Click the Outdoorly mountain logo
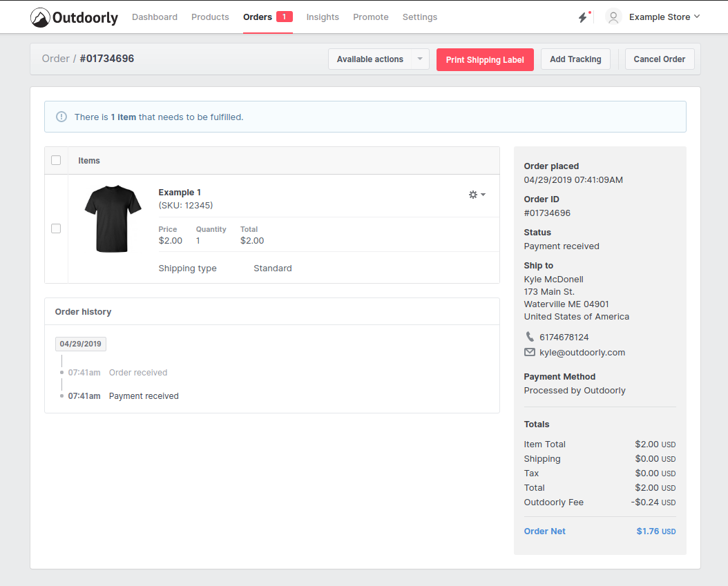 coord(40,17)
